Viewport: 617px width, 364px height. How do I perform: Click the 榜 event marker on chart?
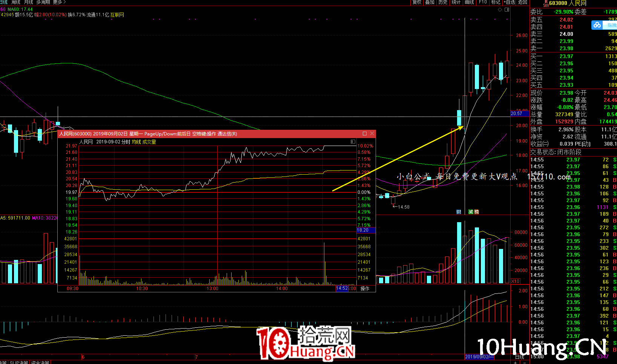click(x=476, y=212)
